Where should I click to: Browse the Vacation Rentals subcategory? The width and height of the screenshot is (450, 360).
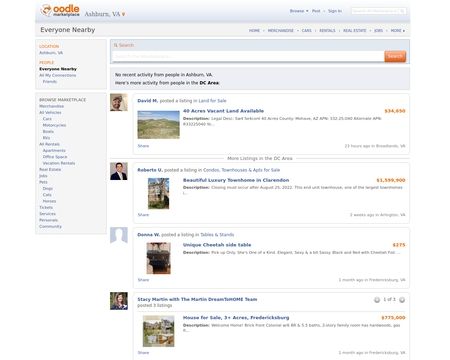[59, 163]
